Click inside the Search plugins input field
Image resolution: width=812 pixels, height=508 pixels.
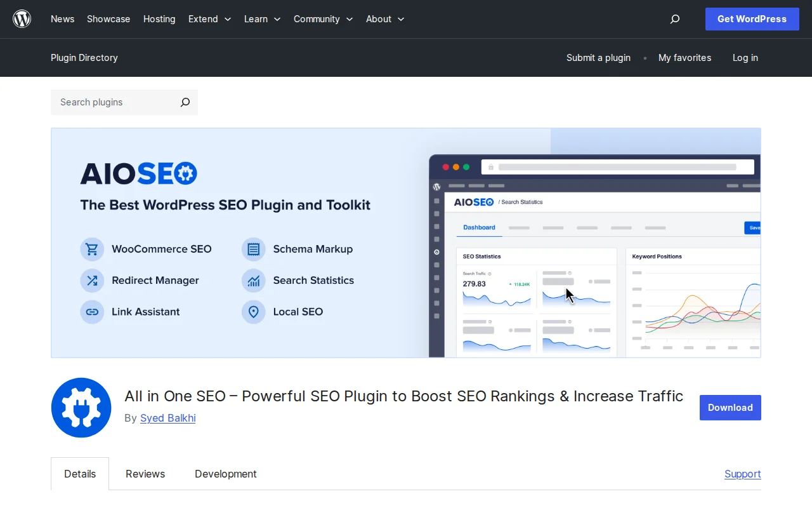point(108,102)
